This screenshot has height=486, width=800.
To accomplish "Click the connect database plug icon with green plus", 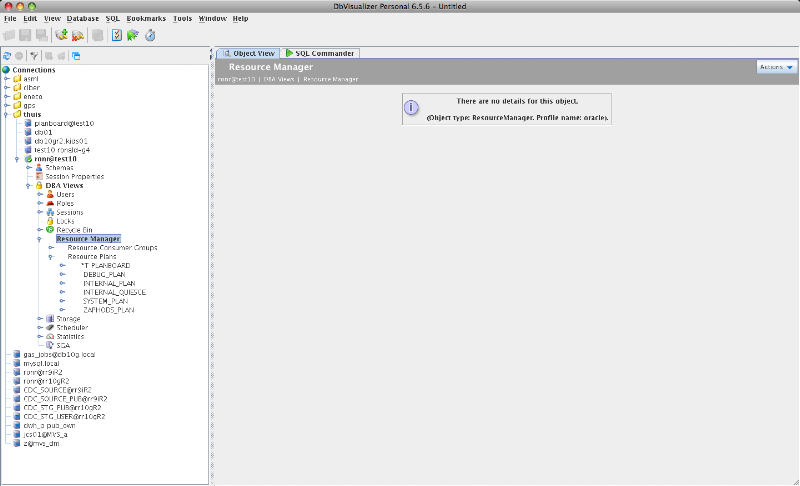I will click(x=62, y=35).
